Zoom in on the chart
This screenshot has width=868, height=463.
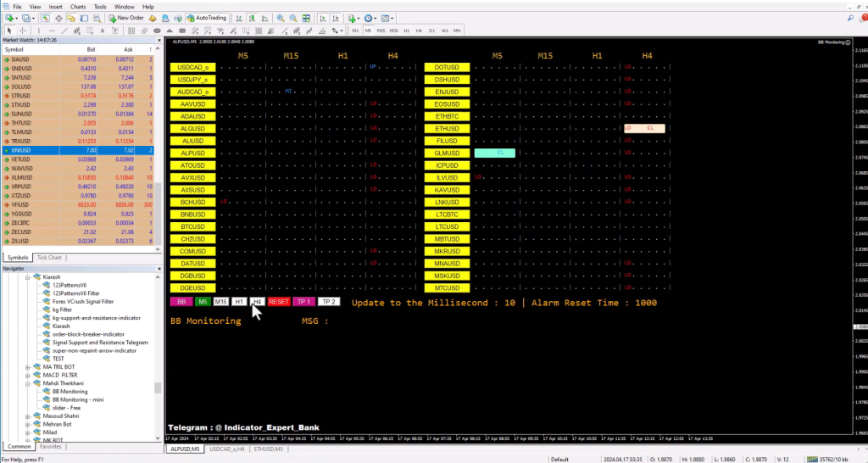pyautogui.click(x=281, y=19)
